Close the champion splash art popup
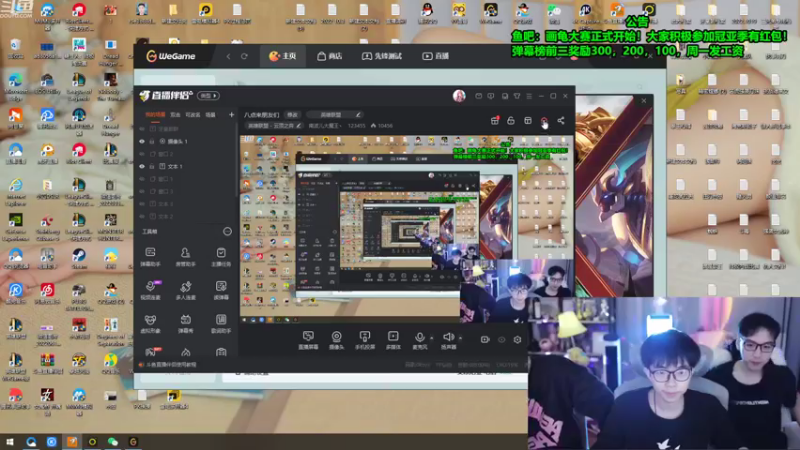The width and height of the screenshot is (800, 450). [644, 101]
